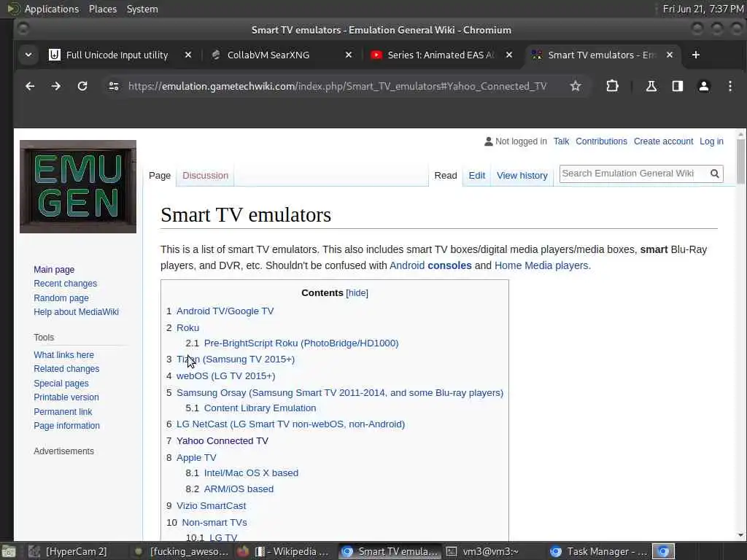Image resolution: width=747 pixels, height=560 pixels.
Task: Open Recent changes
Action: 65,284
